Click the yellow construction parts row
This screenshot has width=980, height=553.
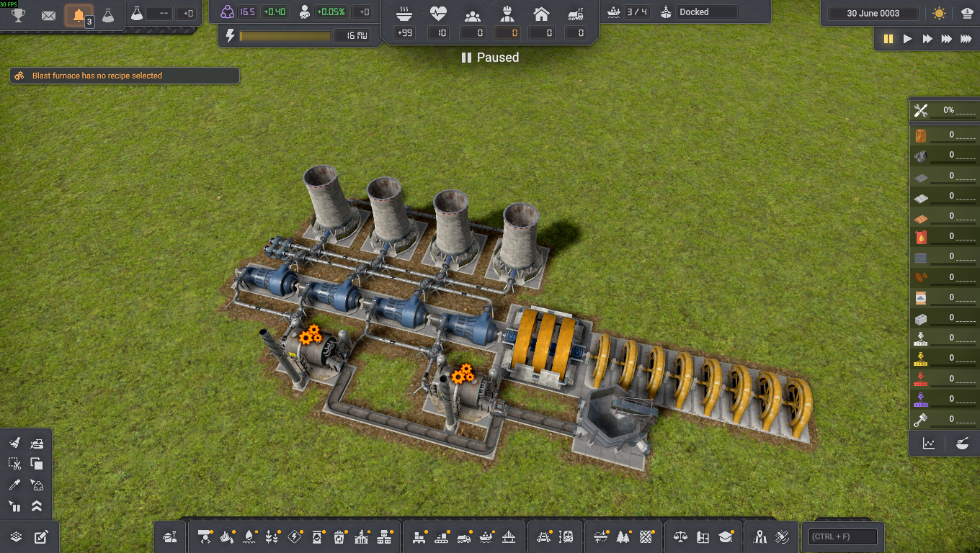click(945, 358)
